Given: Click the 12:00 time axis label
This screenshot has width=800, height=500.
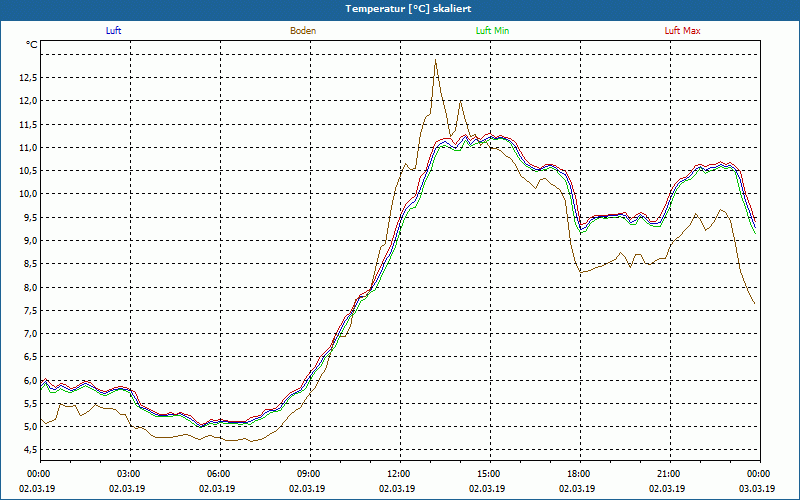Looking at the screenshot, I should 400,474.
